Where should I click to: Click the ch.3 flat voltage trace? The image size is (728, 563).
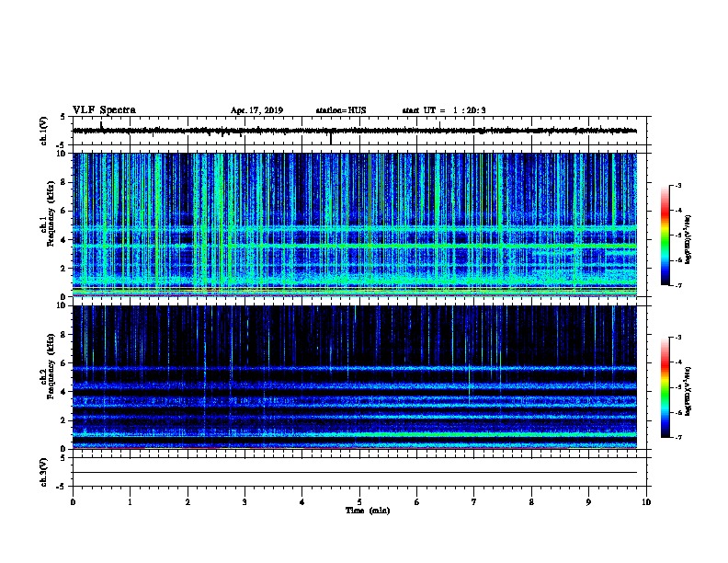pos(355,473)
